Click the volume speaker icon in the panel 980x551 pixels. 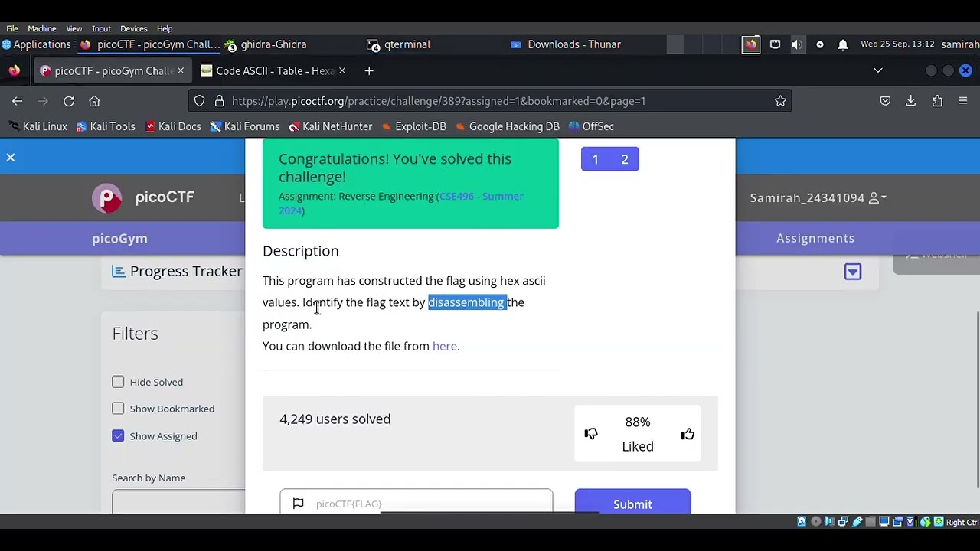797,44
